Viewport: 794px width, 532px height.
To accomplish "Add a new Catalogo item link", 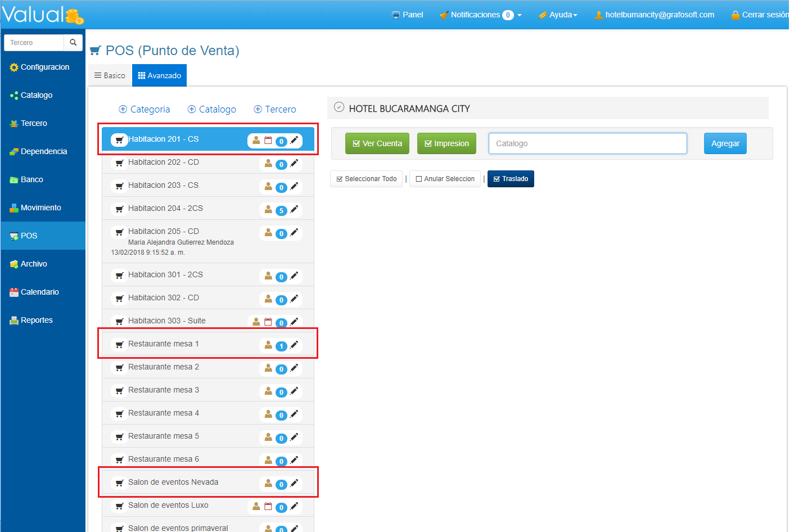I will (x=212, y=109).
